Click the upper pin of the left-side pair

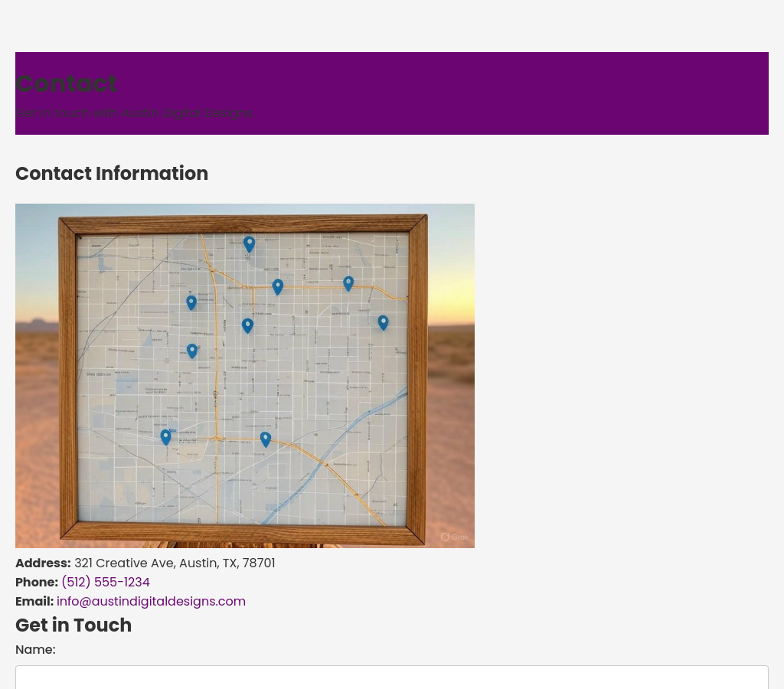[191, 302]
